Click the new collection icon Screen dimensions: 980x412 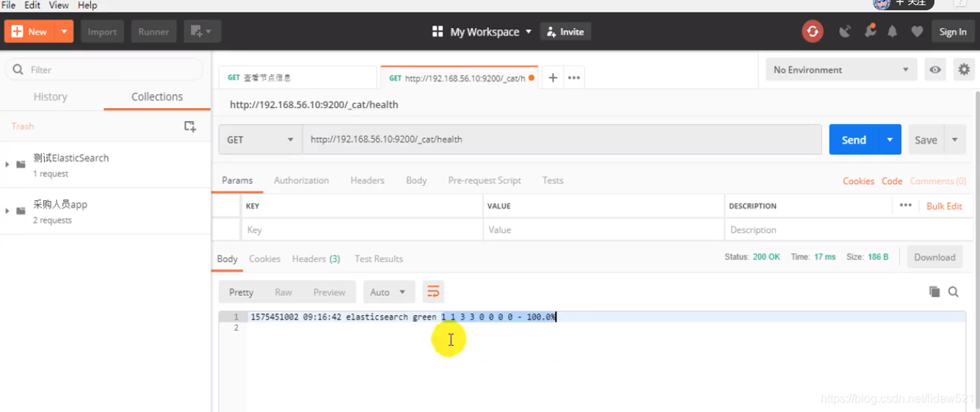click(190, 126)
